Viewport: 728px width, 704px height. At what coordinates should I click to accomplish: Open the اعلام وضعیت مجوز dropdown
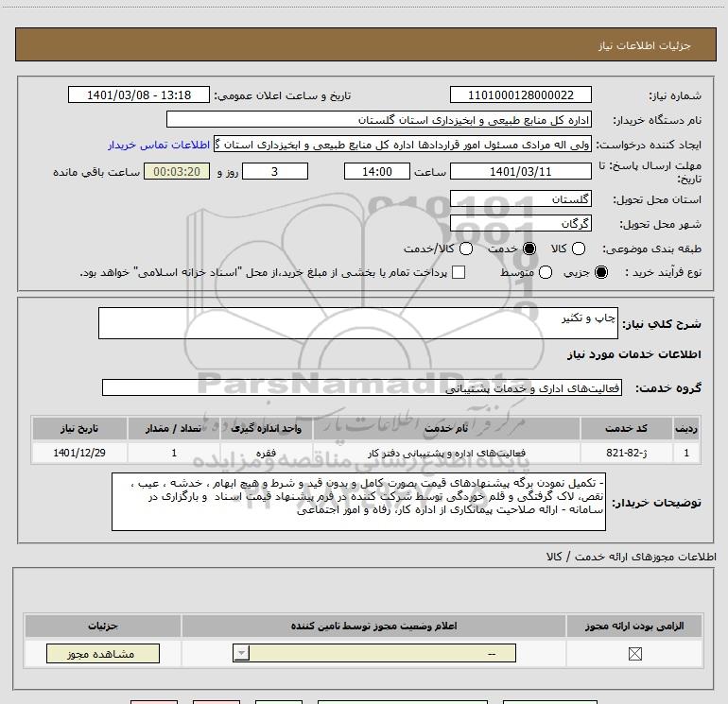coord(374,653)
